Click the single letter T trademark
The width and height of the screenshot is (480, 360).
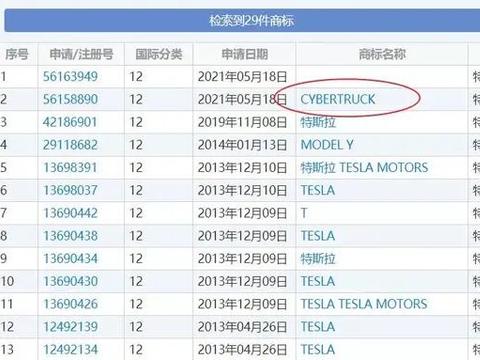click(304, 213)
